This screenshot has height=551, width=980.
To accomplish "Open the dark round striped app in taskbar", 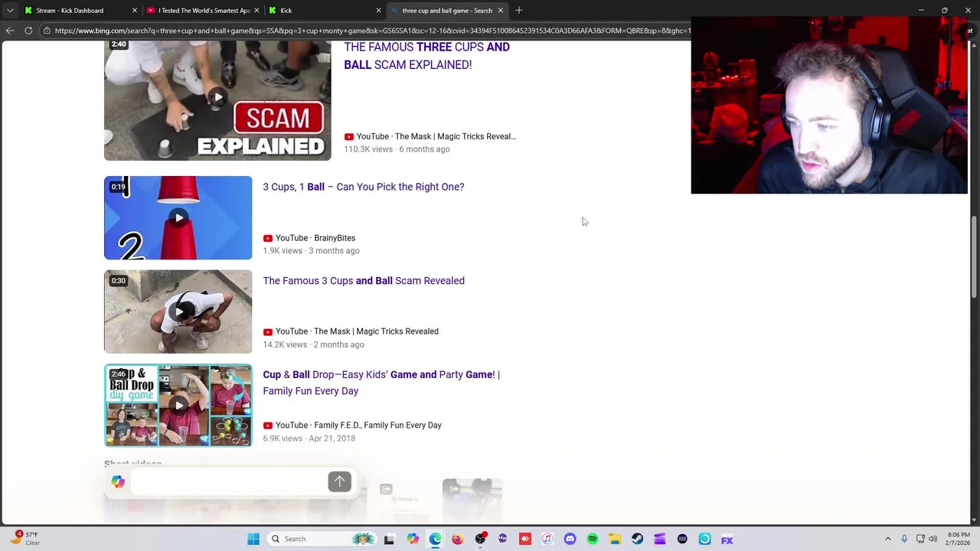I will [682, 539].
